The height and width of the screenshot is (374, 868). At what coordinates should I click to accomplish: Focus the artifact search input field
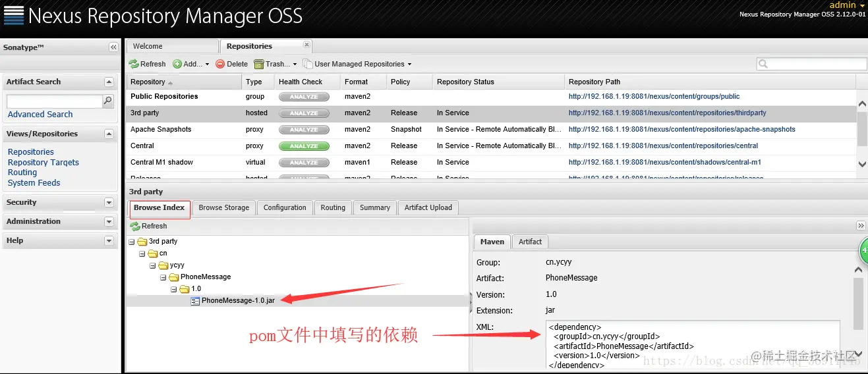coord(54,101)
